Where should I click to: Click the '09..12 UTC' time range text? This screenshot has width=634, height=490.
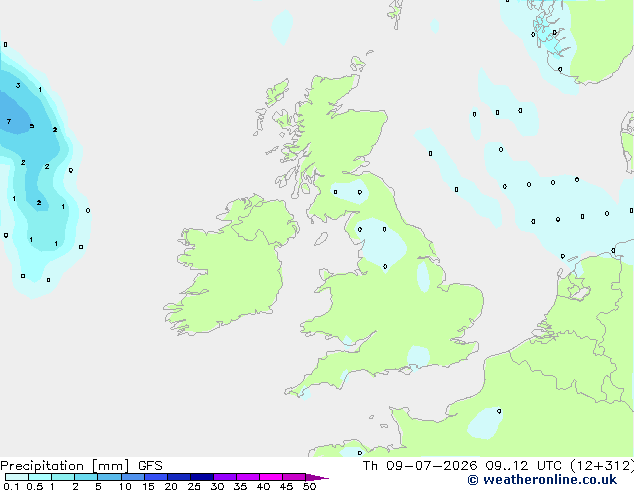tap(523, 466)
